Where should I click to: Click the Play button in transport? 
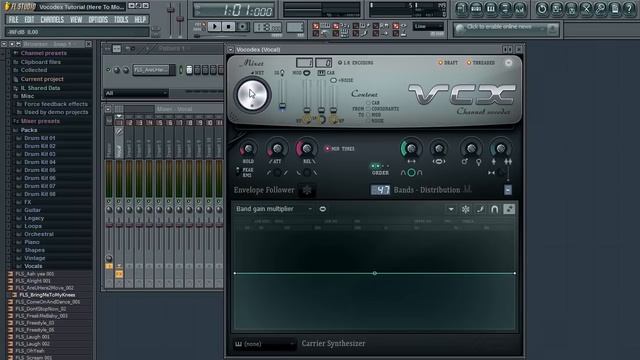[214, 27]
